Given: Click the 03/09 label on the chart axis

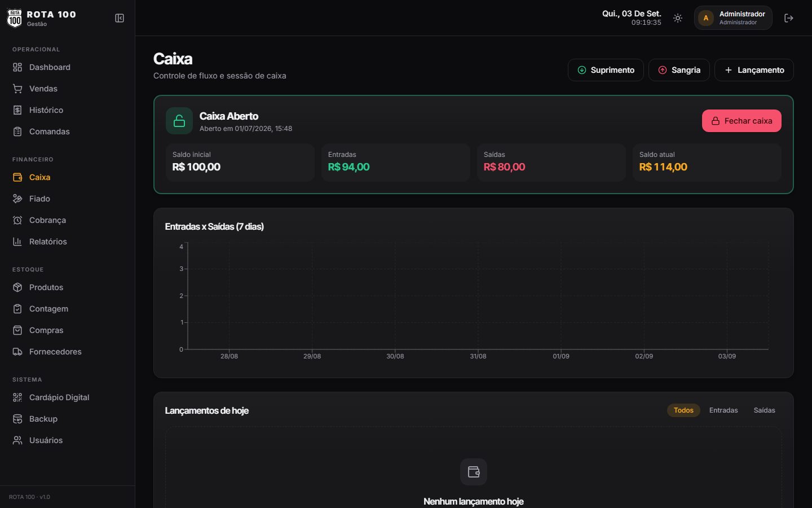Looking at the screenshot, I should [727, 356].
